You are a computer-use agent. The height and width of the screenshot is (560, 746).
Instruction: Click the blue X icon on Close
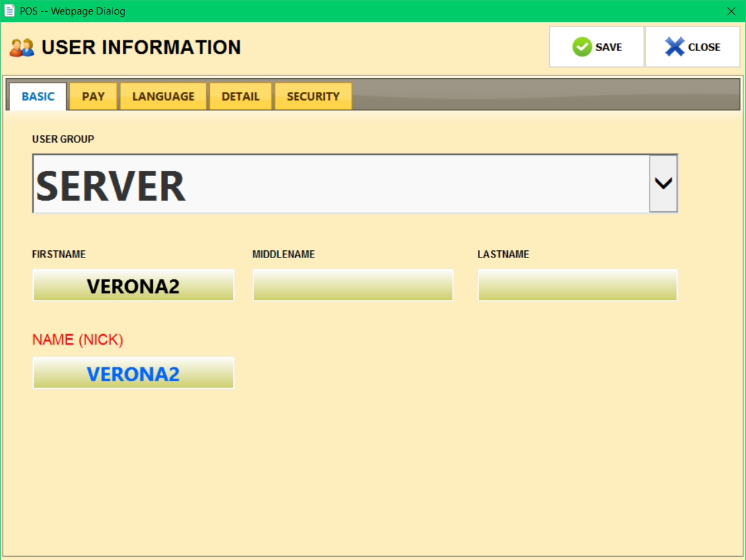point(675,47)
